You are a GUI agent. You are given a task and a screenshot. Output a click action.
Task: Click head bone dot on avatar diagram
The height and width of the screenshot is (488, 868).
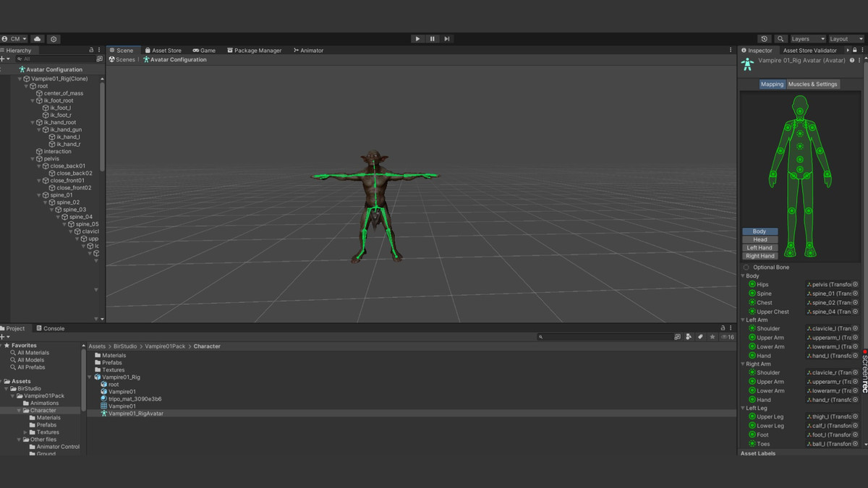pos(799,112)
